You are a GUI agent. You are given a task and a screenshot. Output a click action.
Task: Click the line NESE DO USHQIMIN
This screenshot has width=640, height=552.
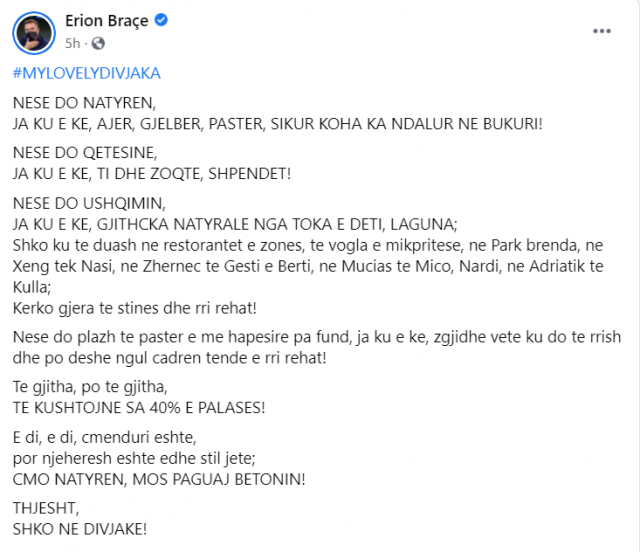click(89, 203)
